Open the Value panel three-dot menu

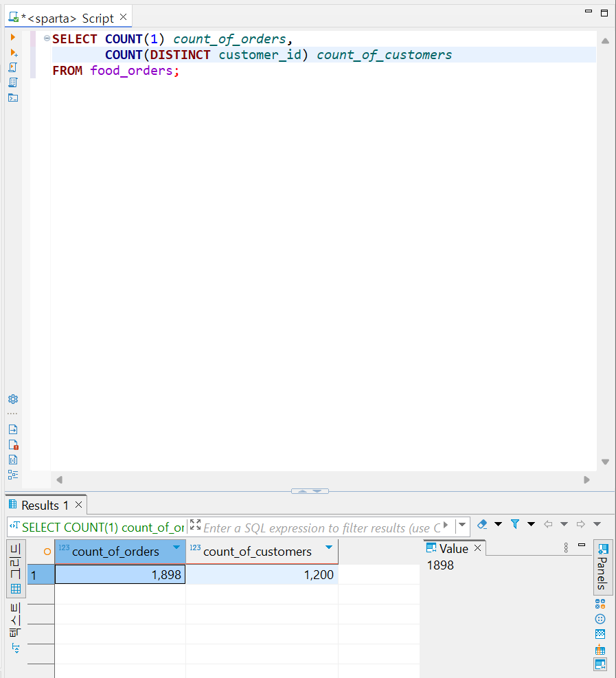(566, 548)
